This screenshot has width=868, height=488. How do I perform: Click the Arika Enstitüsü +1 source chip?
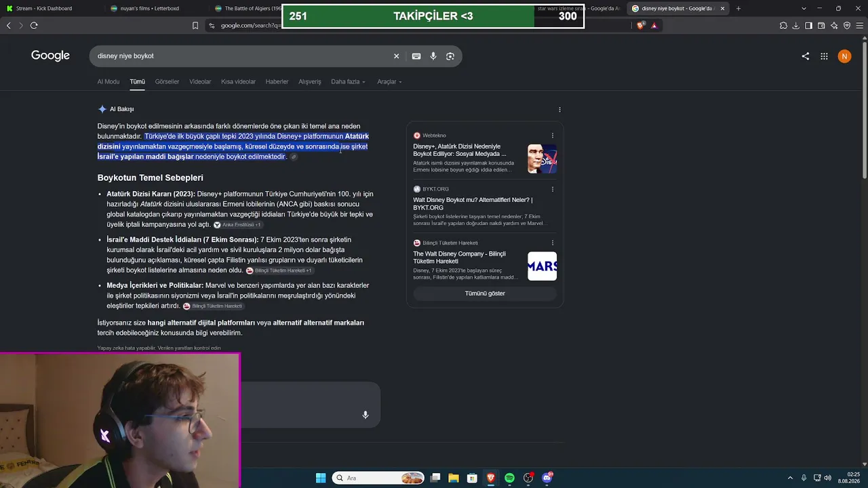tap(238, 225)
